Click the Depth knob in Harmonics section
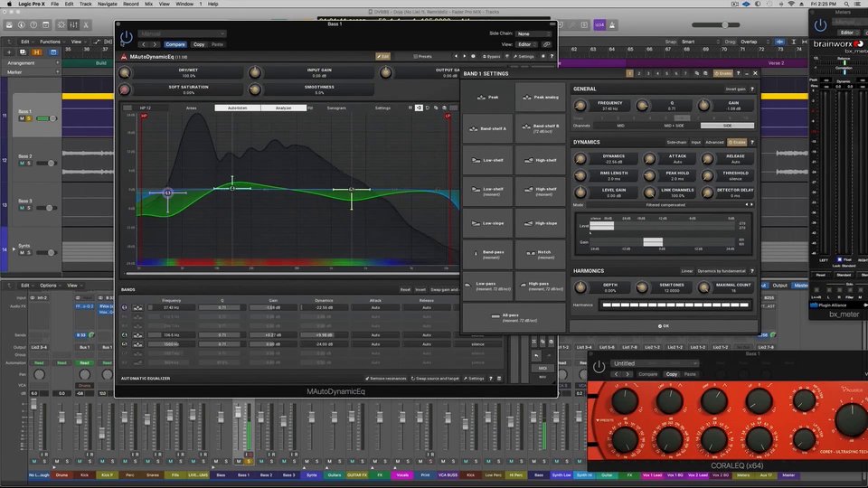The image size is (868, 488). click(x=580, y=287)
